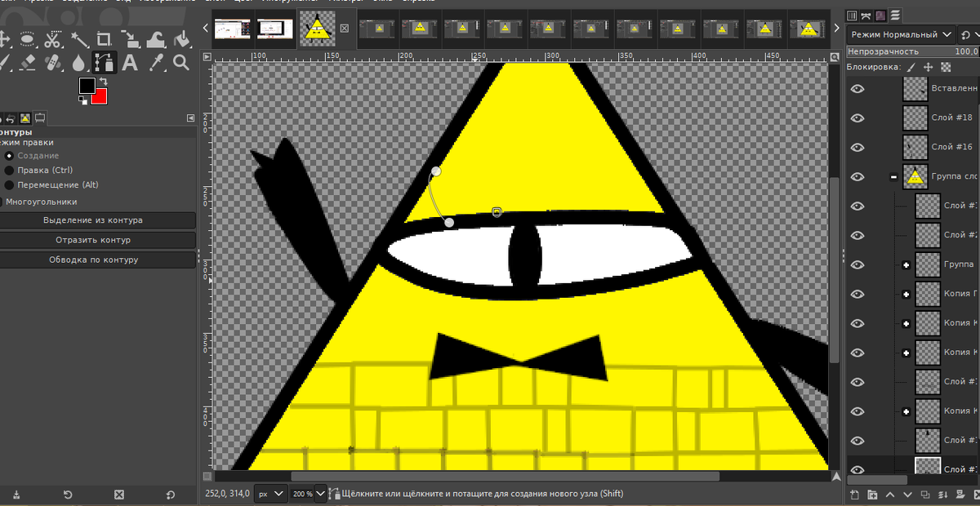Image resolution: width=980 pixels, height=506 pixels.
Task: Select the Warp Transform tool
Action: 157,38
